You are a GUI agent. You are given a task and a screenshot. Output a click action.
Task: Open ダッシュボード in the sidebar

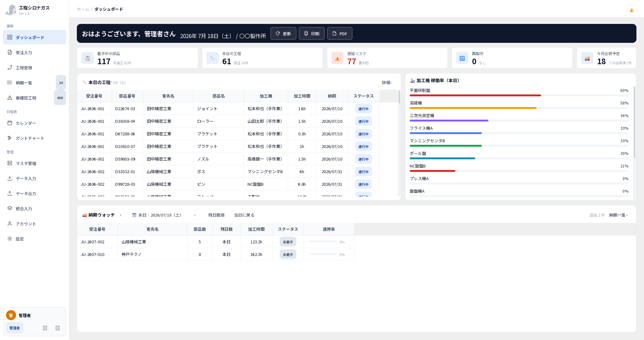[x=35, y=37]
